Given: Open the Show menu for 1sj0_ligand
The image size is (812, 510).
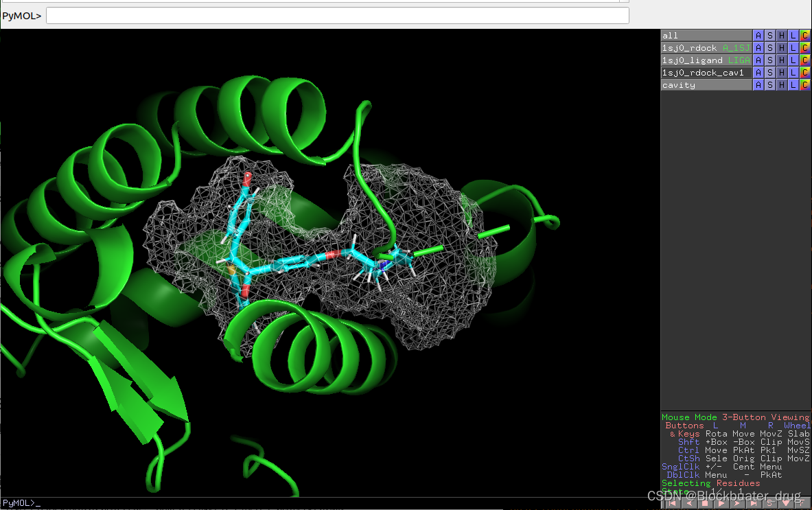Looking at the screenshot, I should (x=769, y=60).
